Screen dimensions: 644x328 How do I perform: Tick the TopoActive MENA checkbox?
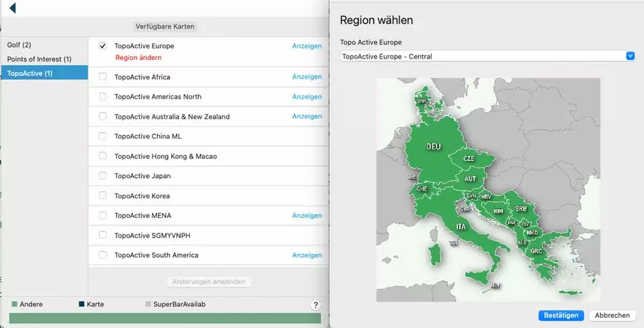(102, 215)
